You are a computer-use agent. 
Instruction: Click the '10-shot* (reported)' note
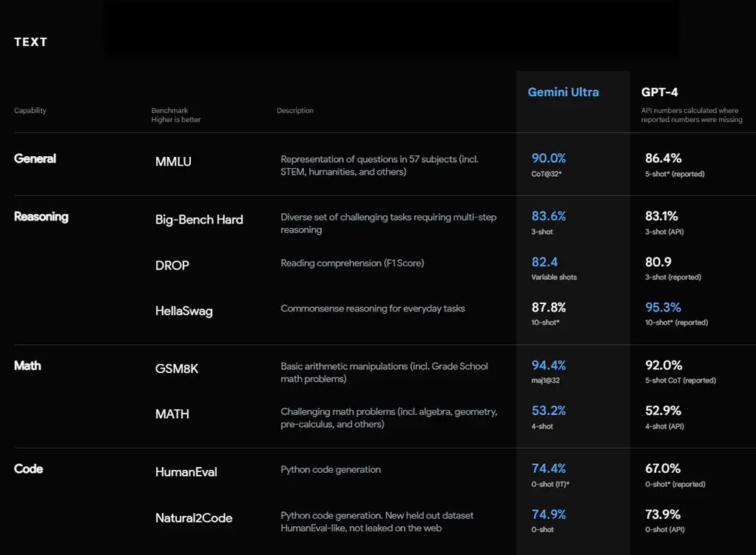click(x=676, y=323)
